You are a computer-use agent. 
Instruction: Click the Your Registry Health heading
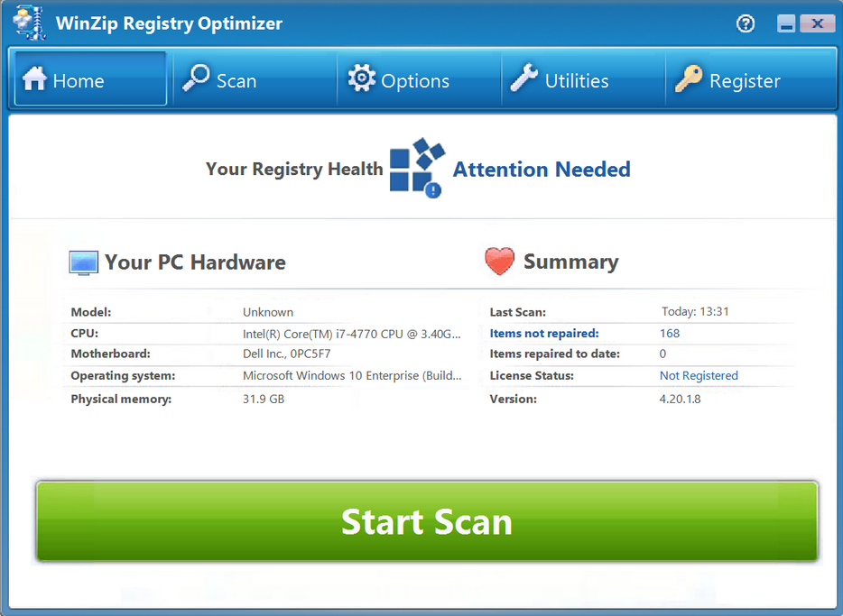tap(294, 169)
